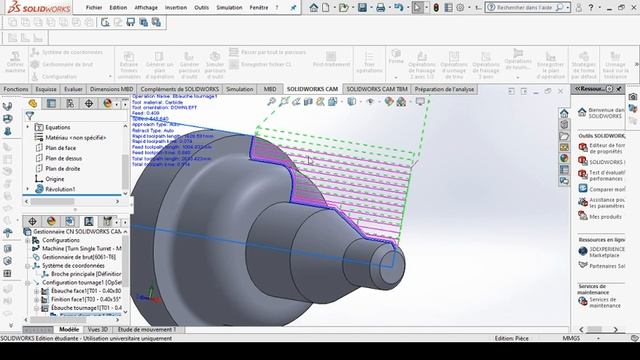Open the dropdown arrow next to Options gear

point(469,8)
